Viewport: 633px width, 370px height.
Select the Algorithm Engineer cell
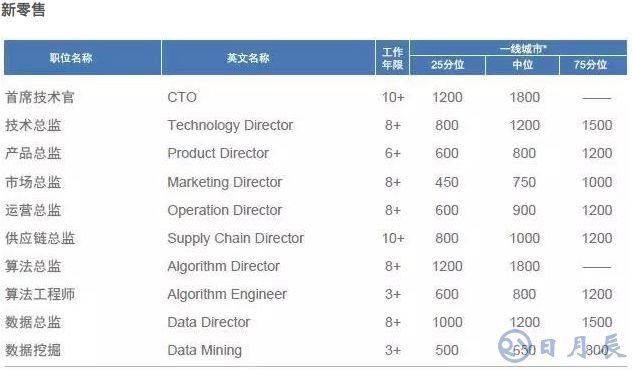(227, 295)
